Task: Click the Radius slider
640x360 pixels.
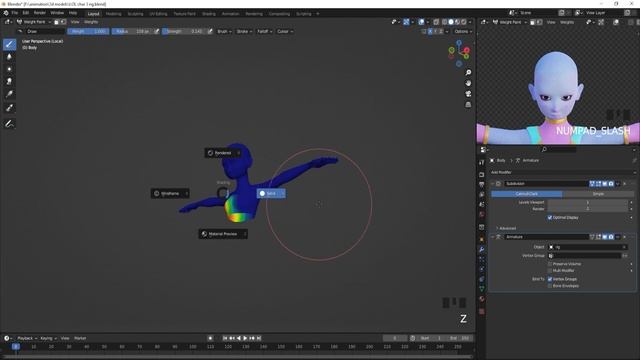Action: pyautogui.click(x=132, y=31)
